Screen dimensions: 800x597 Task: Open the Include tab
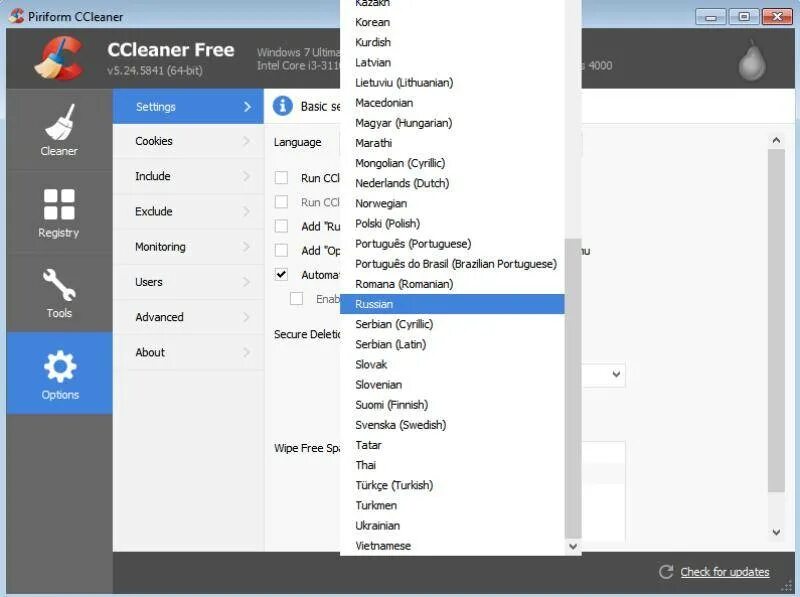pos(188,177)
